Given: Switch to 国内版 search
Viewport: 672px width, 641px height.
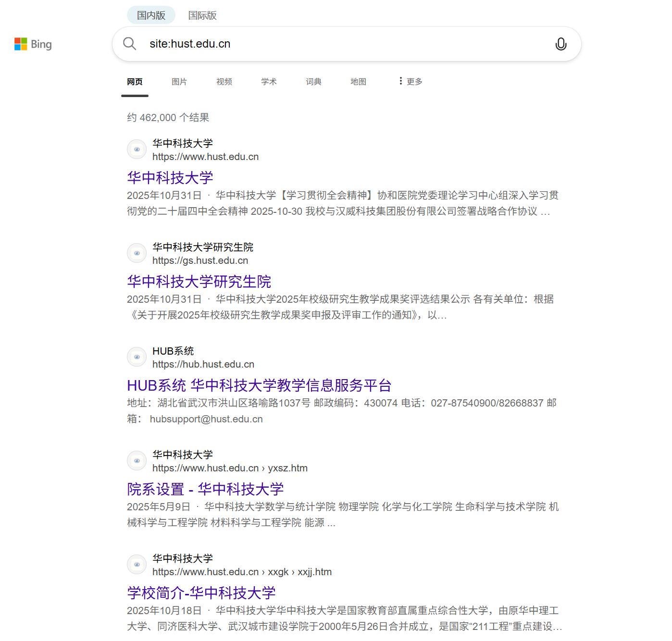Looking at the screenshot, I should 151,15.
